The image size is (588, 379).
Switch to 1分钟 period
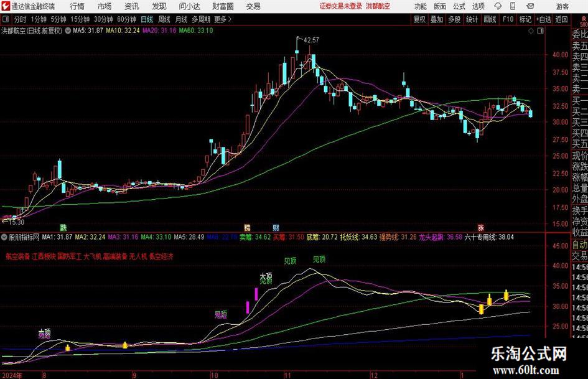(38, 19)
